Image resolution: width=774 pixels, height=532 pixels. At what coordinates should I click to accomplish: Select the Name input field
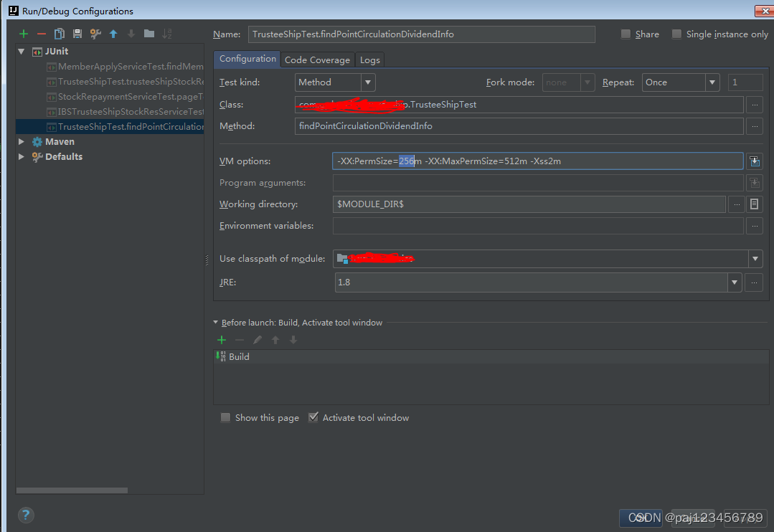(x=422, y=34)
